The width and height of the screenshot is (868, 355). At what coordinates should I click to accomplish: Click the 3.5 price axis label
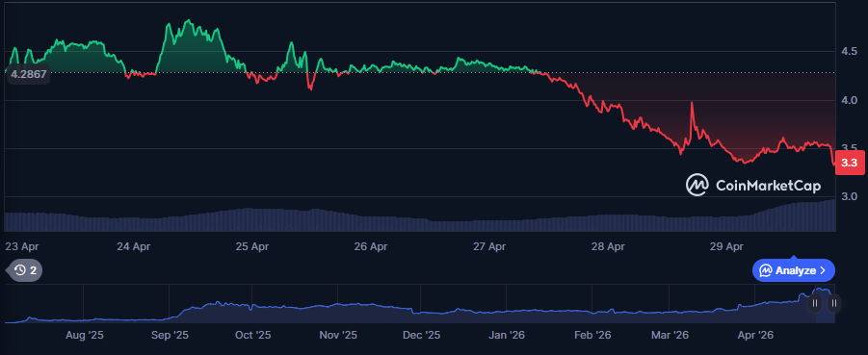click(x=849, y=148)
